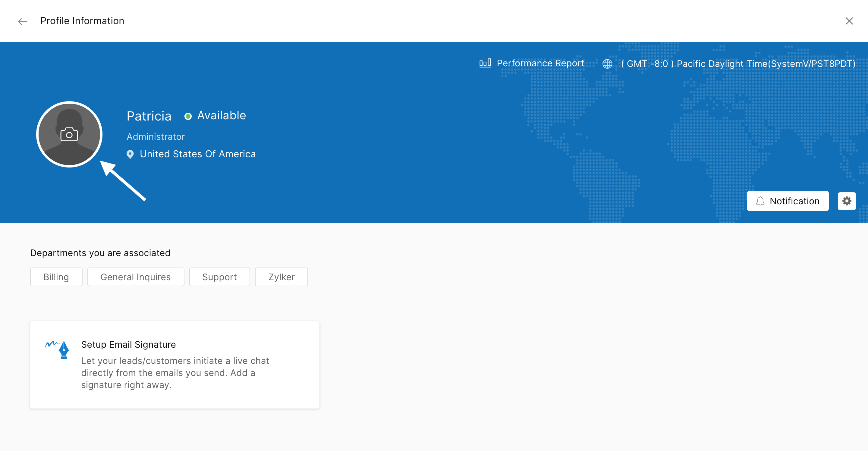Toggle the green Available status dot
This screenshot has width=868, height=473.
coord(188,116)
